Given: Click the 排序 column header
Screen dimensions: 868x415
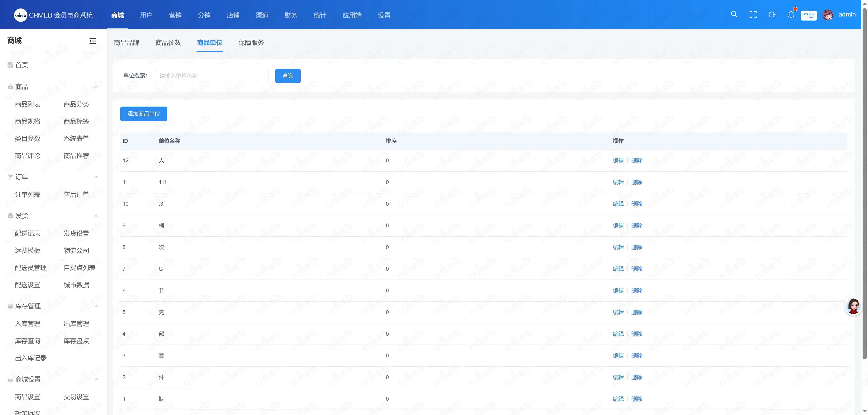Looking at the screenshot, I should (391, 141).
